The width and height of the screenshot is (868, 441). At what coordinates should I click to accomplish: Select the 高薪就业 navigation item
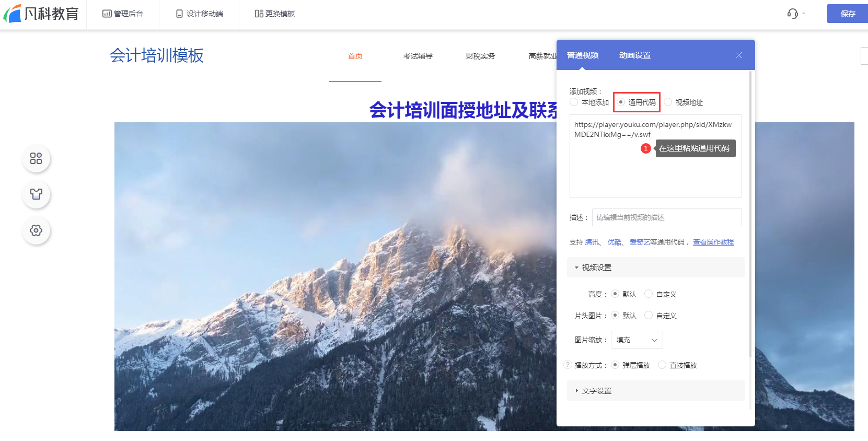[x=542, y=56]
